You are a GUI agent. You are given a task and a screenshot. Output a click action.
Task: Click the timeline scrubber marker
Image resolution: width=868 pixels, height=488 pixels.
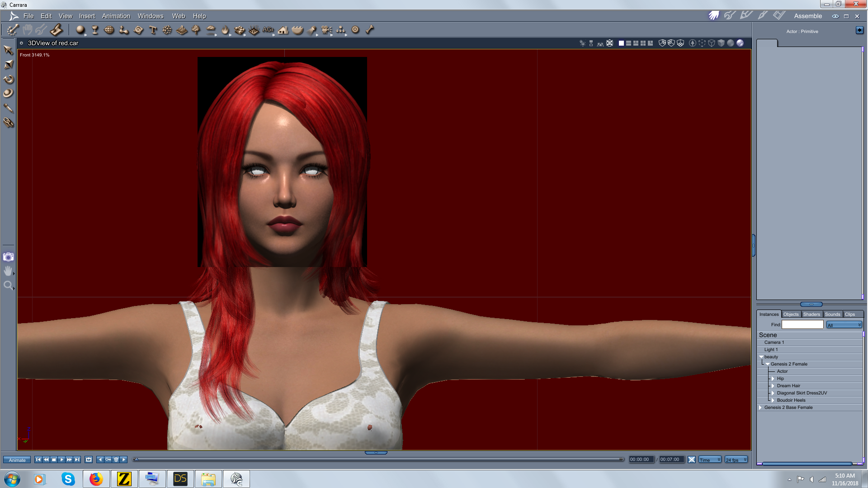pyautogui.click(x=136, y=460)
